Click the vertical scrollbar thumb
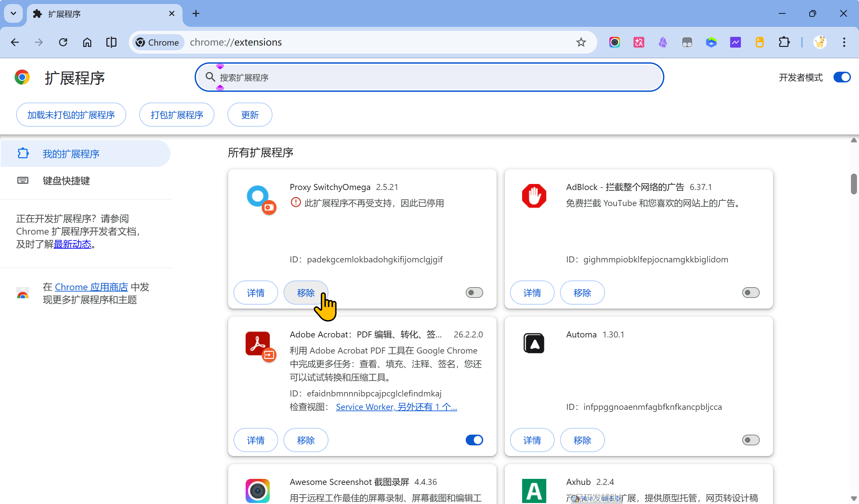The height and width of the screenshot is (504, 859). click(x=854, y=184)
